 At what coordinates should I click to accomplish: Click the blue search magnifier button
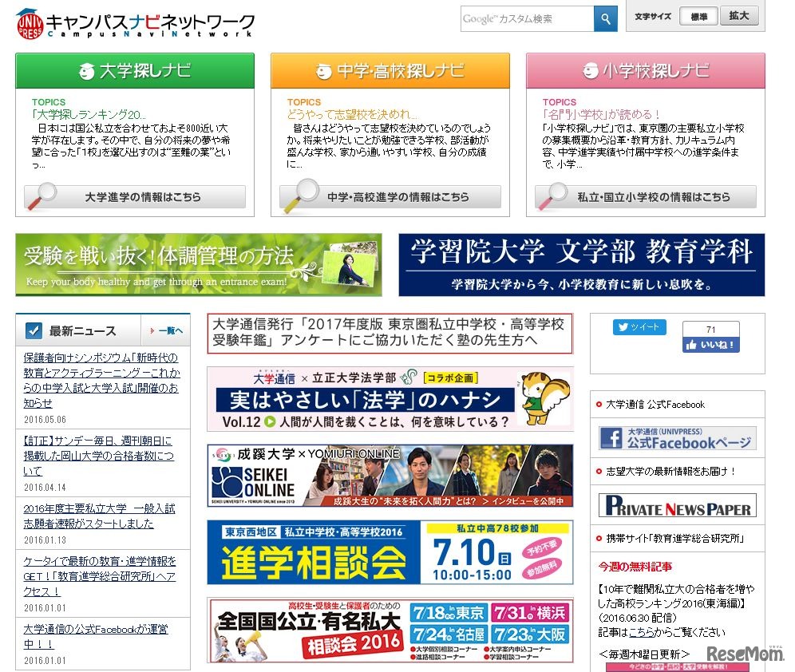coord(605,18)
